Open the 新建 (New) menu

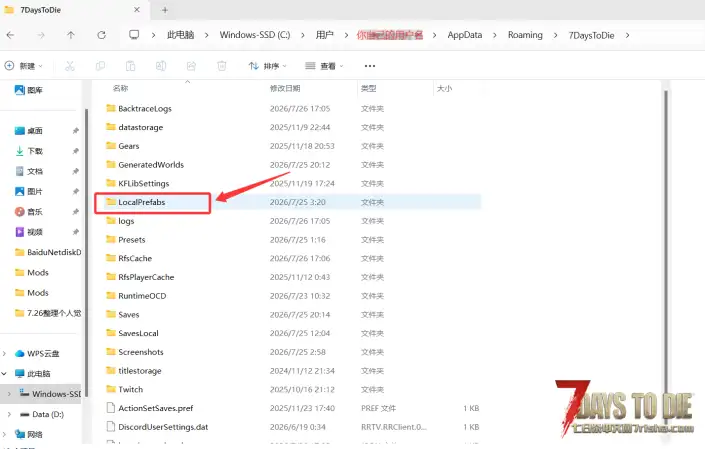(24, 66)
